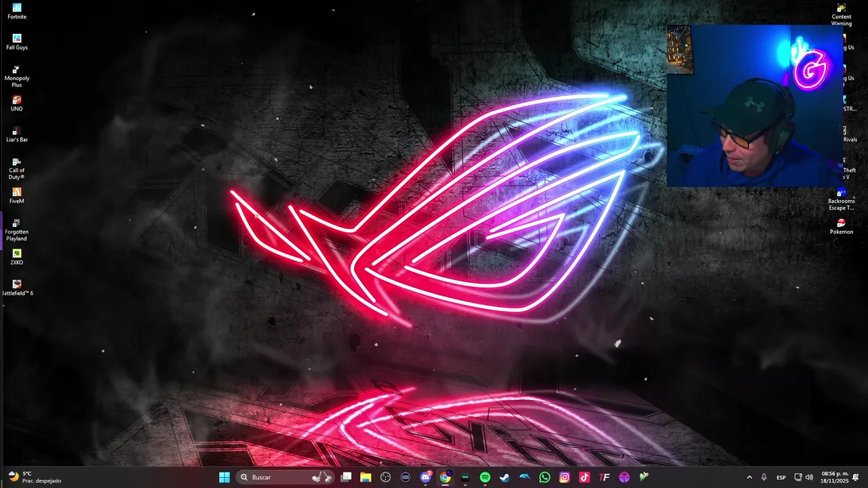The image size is (868, 488).
Task: Open the volume control in system tray
Action: pos(809,477)
